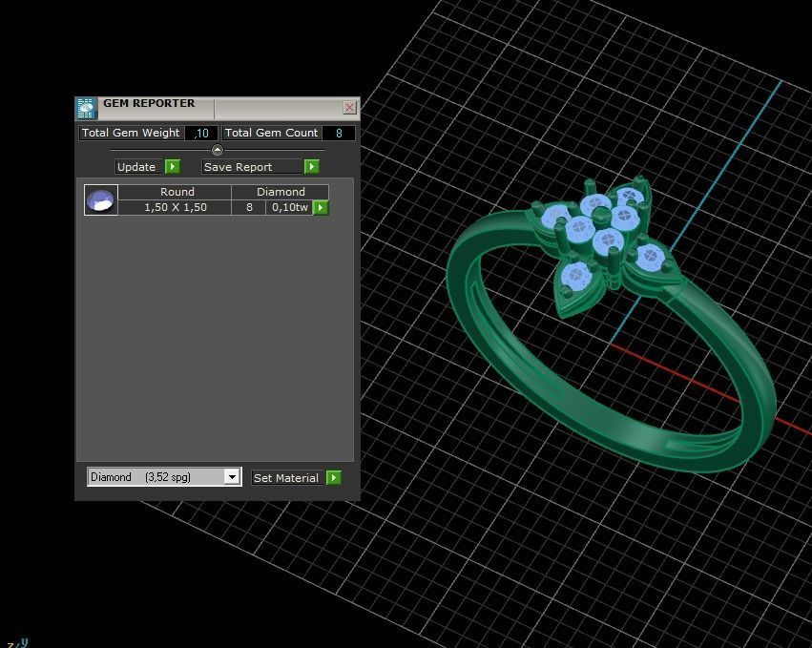812x648 pixels.
Task: Click the Save Report button
Action: [x=252, y=167]
